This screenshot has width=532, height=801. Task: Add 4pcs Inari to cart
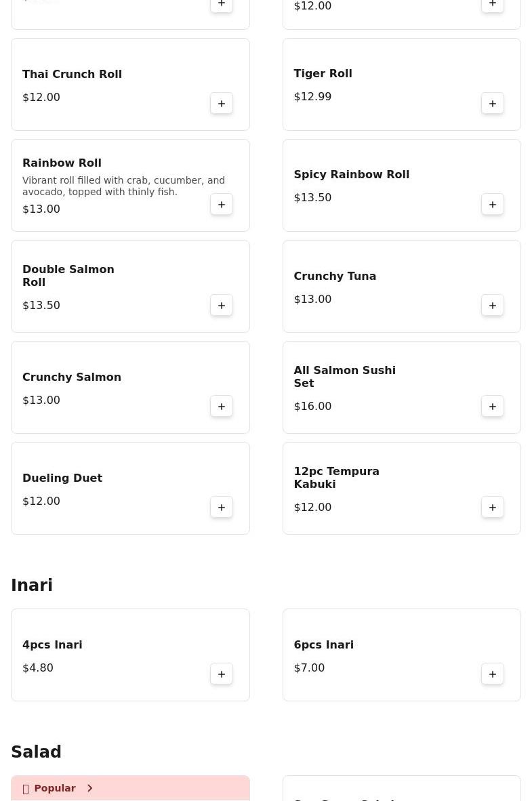click(222, 674)
